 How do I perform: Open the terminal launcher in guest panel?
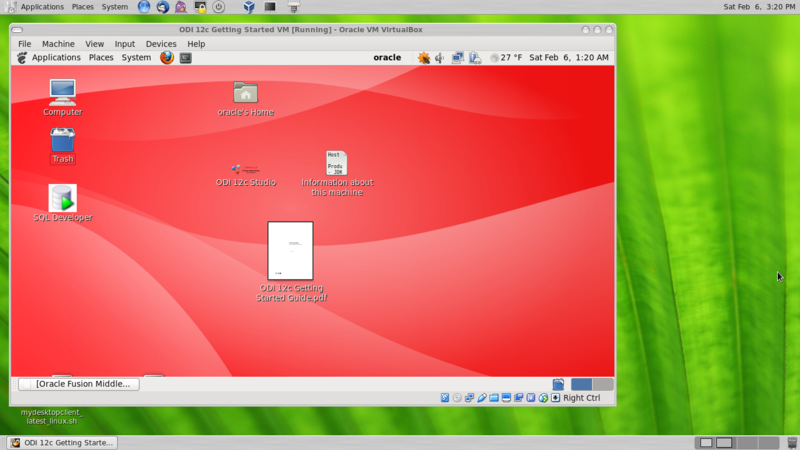(x=186, y=58)
